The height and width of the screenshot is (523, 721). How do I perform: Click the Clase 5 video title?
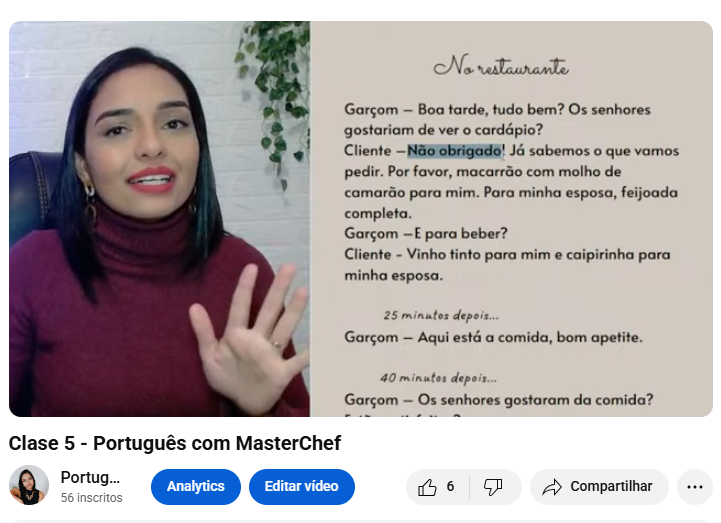pos(175,443)
